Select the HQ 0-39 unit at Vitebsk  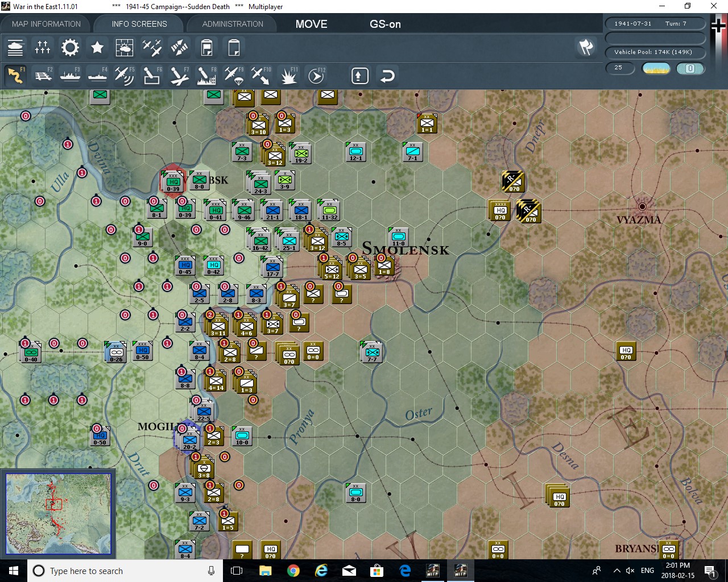click(173, 182)
